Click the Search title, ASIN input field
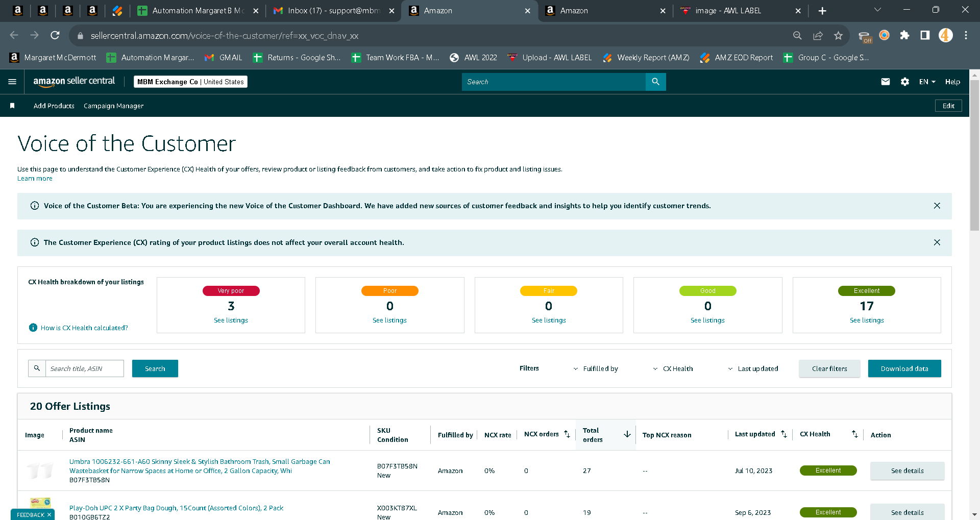Image resolution: width=980 pixels, height=520 pixels. (x=85, y=368)
